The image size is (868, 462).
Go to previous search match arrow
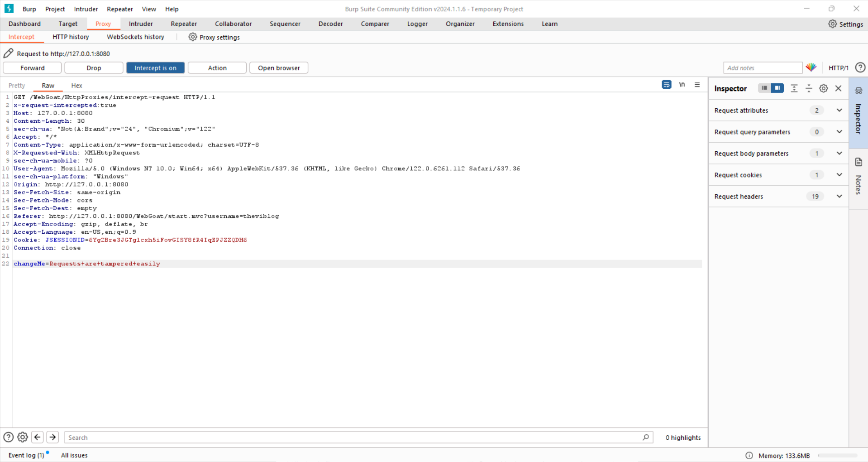coord(38,437)
